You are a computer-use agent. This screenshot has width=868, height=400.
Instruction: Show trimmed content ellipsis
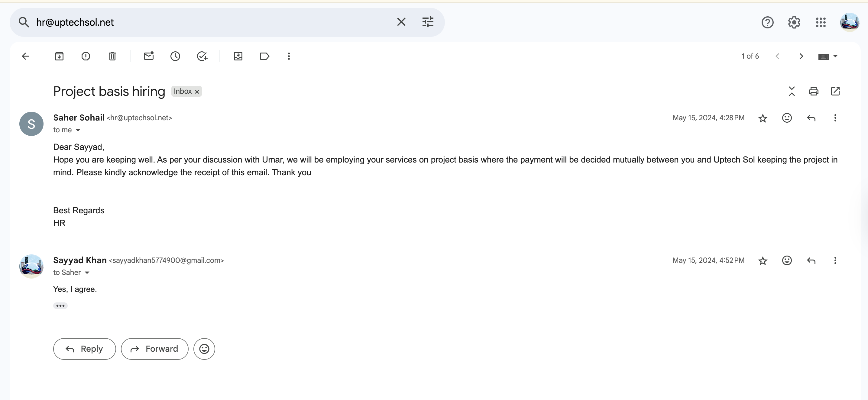coord(60,306)
